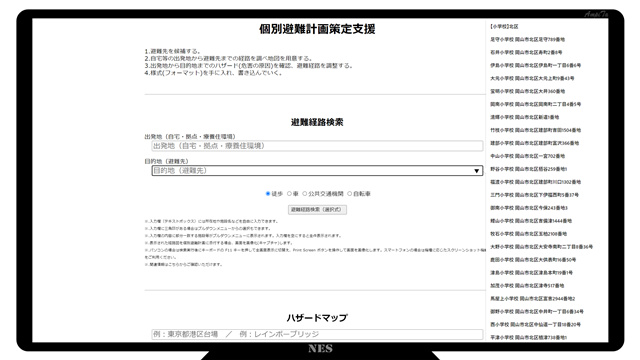Click the 避難経路検索（選択式）button
Image resolution: width=640 pixels, height=360 pixels.
317,210
